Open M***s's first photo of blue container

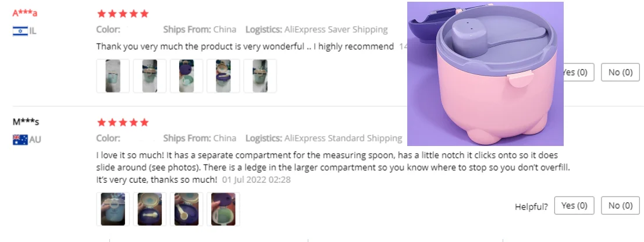[113, 209]
